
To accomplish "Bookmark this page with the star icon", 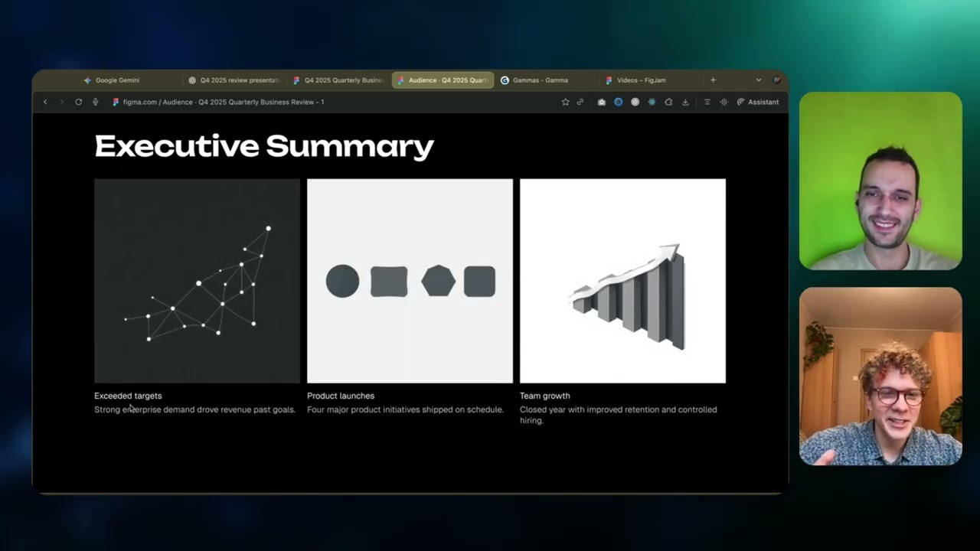I will (x=565, y=102).
